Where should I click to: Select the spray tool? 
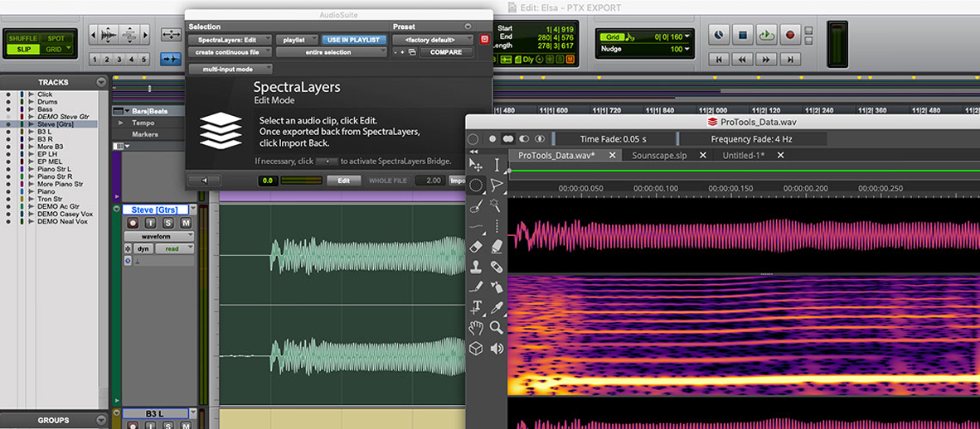point(497,287)
